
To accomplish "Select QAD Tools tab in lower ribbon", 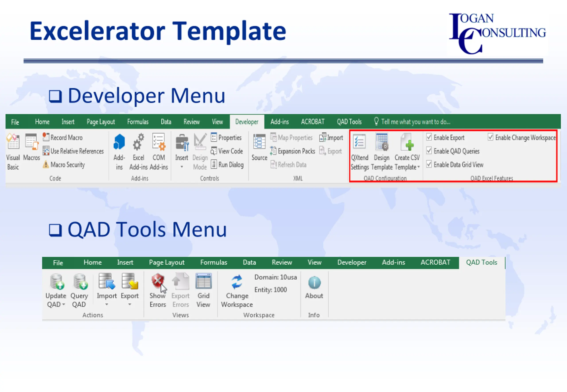I will (482, 263).
